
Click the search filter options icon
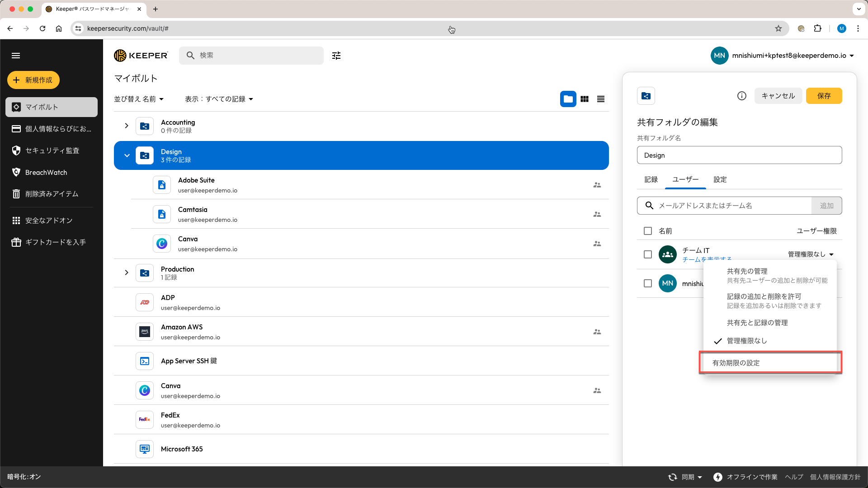tap(336, 56)
